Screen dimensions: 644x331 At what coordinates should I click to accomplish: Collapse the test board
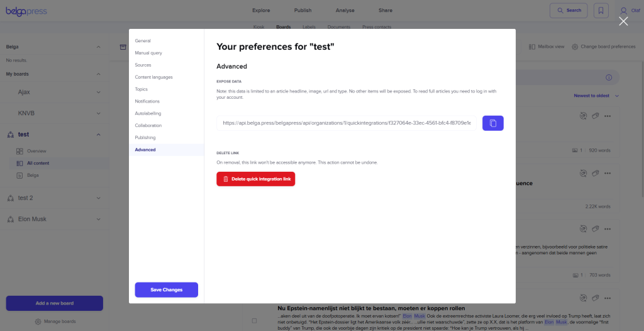[98, 135]
